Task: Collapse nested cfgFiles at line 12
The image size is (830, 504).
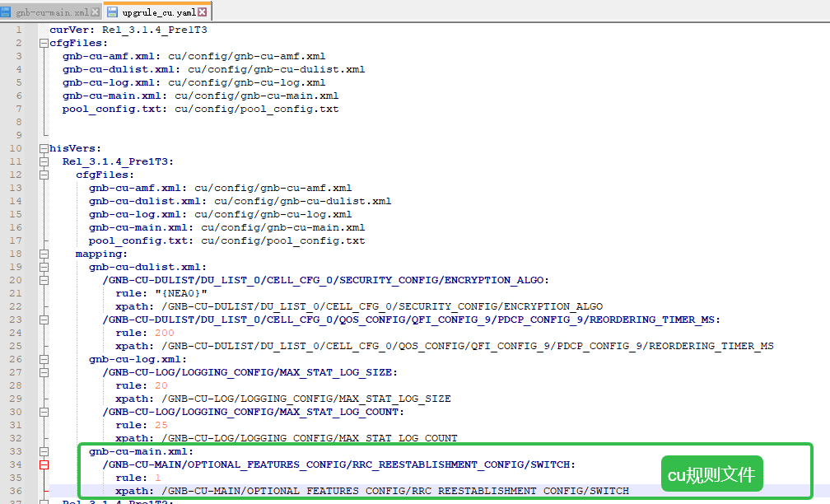Action: (43, 175)
